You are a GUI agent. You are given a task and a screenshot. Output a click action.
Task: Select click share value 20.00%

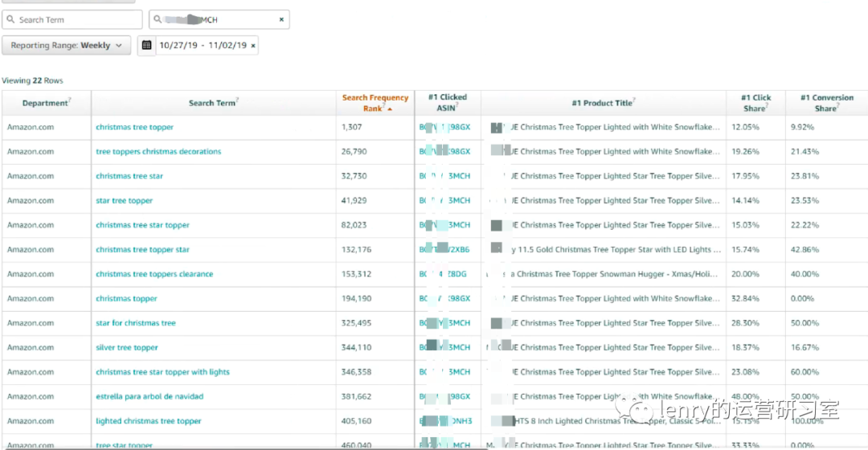click(x=745, y=274)
